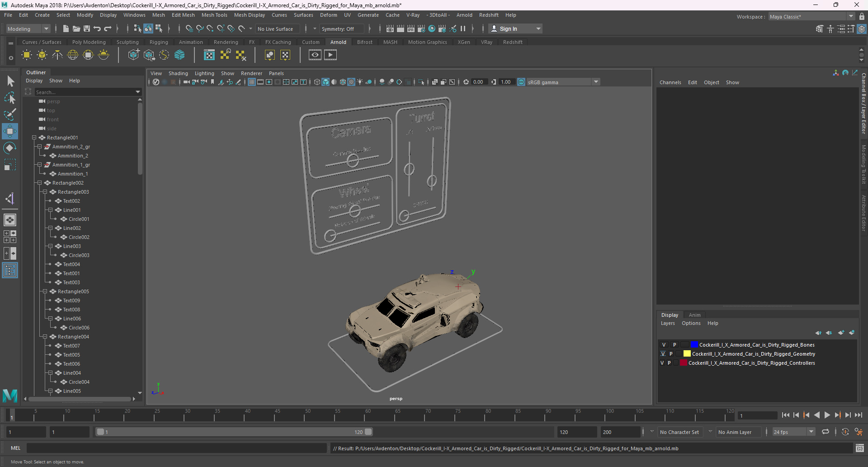Open the Deform menu
Image resolution: width=868 pixels, height=467 pixels.
coord(328,15)
